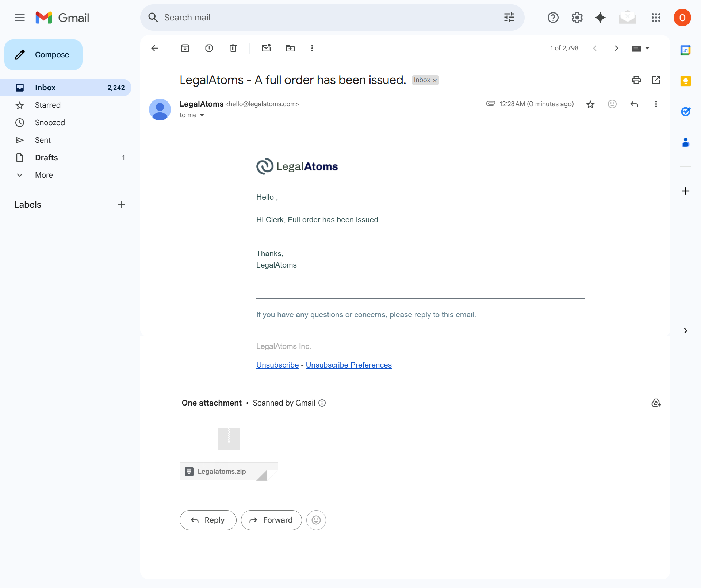The image size is (701, 588).
Task: Show Scanned by Gmail info icon
Action: click(x=322, y=403)
